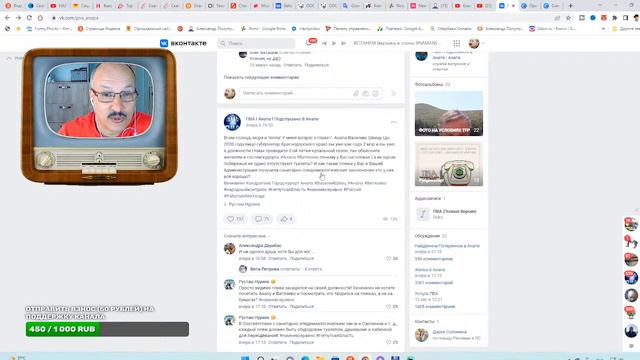
Task: Like the main post with the heart icon
Action: [235, 219]
